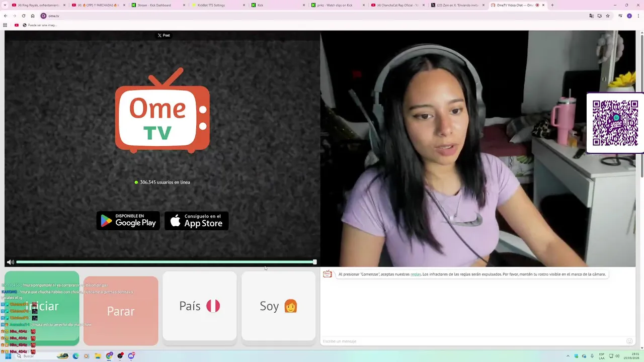Bookmark this page with star icon
644x362 pixels.
click(x=608, y=16)
